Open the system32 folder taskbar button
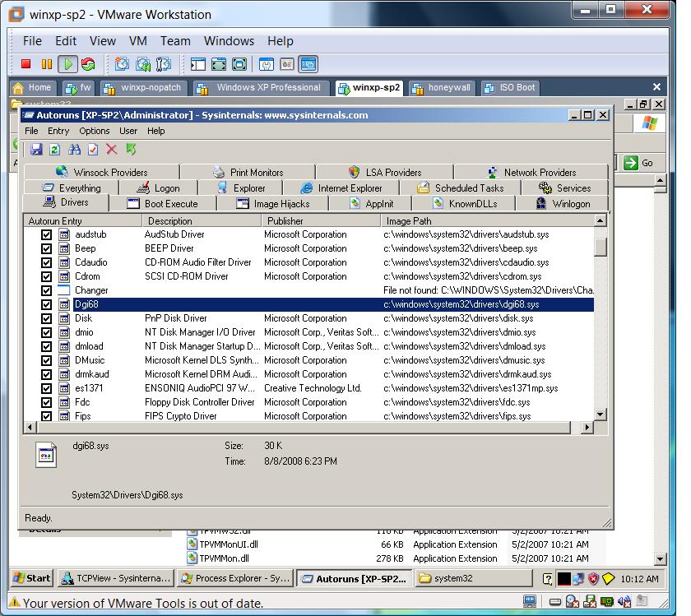The image size is (691, 616). pos(474,578)
